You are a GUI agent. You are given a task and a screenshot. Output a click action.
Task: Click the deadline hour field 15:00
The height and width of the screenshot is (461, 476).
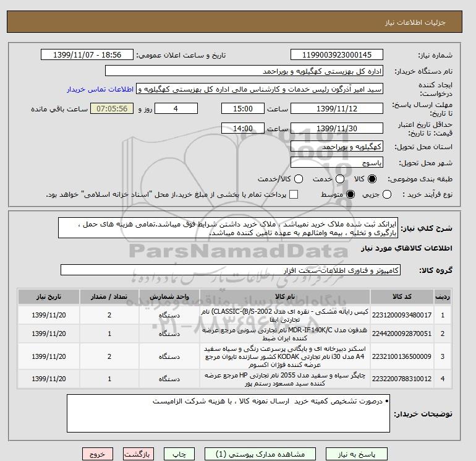(243, 108)
